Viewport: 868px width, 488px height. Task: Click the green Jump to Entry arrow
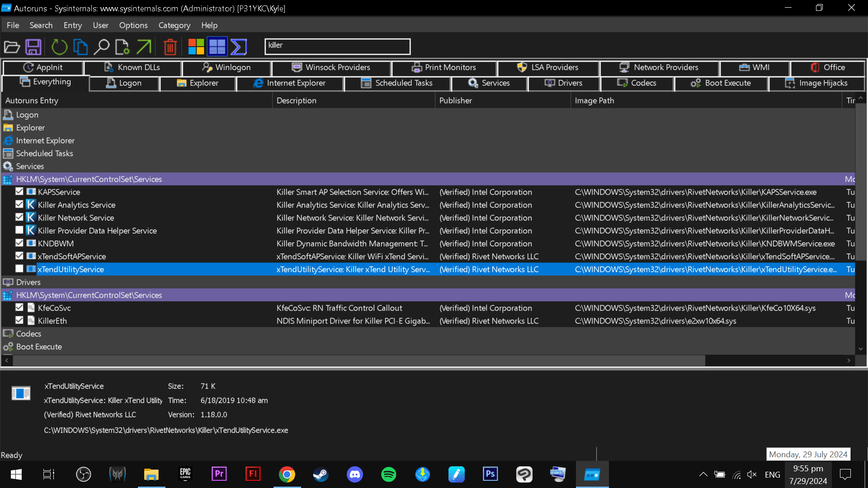144,47
